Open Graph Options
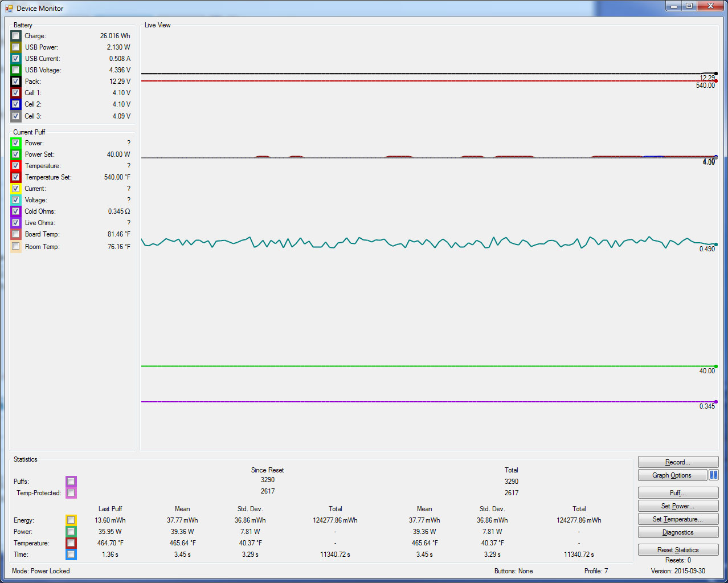The image size is (728, 583). pos(672,475)
